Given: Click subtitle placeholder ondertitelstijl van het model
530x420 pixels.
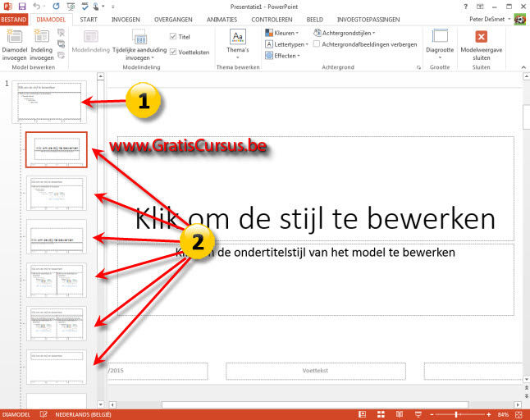Looking at the screenshot, I should 315,280.
